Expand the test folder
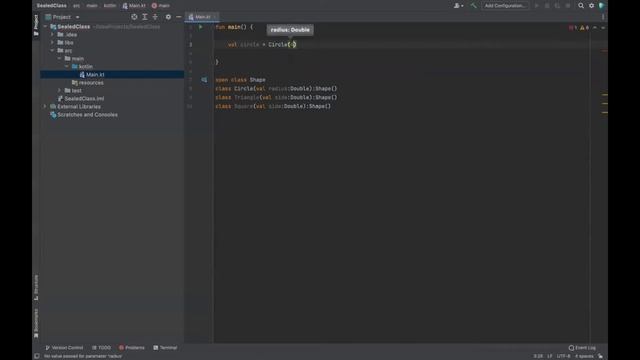 [60, 91]
